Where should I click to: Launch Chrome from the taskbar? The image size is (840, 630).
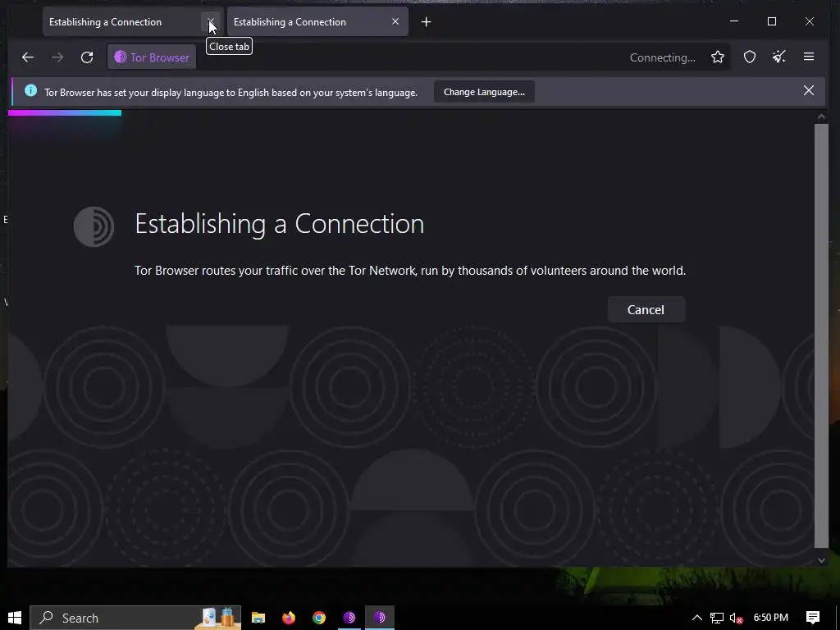tap(319, 618)
